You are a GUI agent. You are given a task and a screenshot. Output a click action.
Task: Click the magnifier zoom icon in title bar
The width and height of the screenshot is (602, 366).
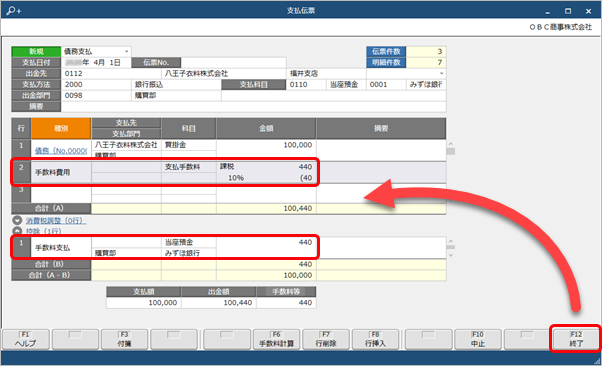click(14, 10)
